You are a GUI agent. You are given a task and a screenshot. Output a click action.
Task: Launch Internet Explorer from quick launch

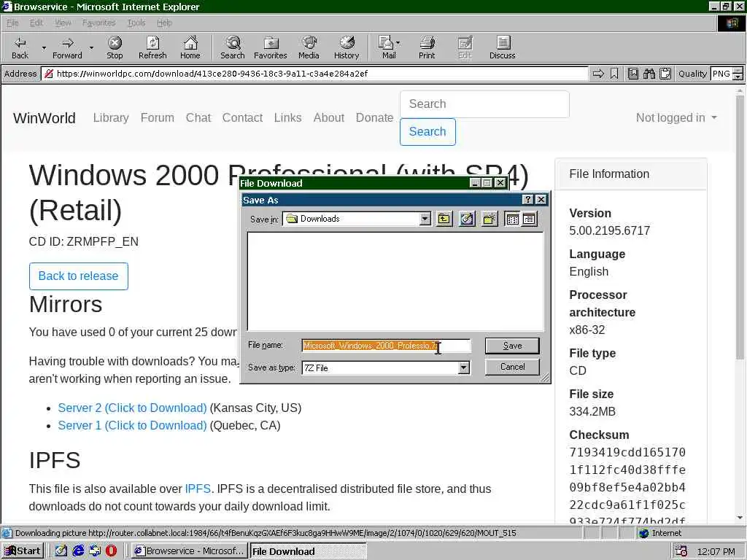click(x=78, y=551)
